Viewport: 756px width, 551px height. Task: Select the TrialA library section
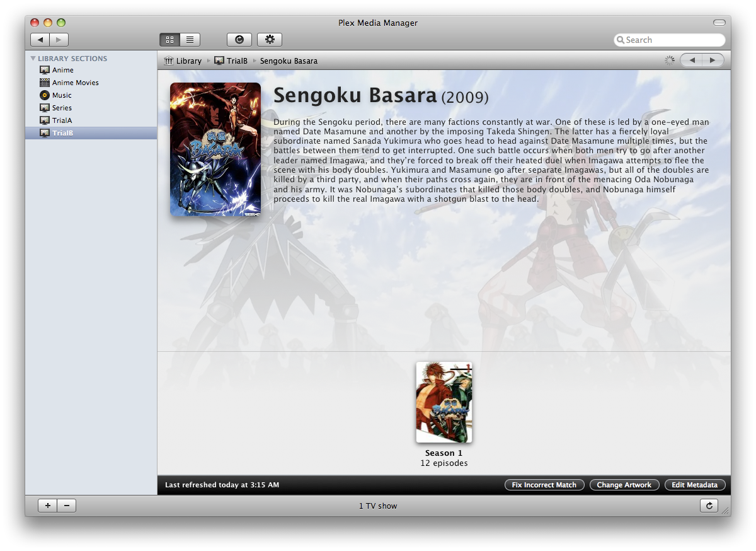tap(91, 120)
